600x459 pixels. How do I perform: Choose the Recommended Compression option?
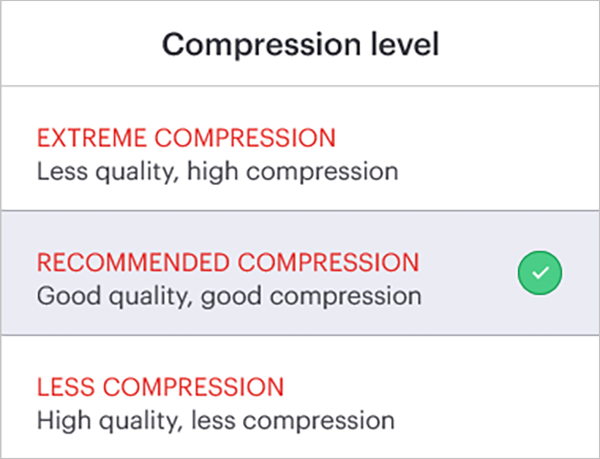tap(300, 273)
